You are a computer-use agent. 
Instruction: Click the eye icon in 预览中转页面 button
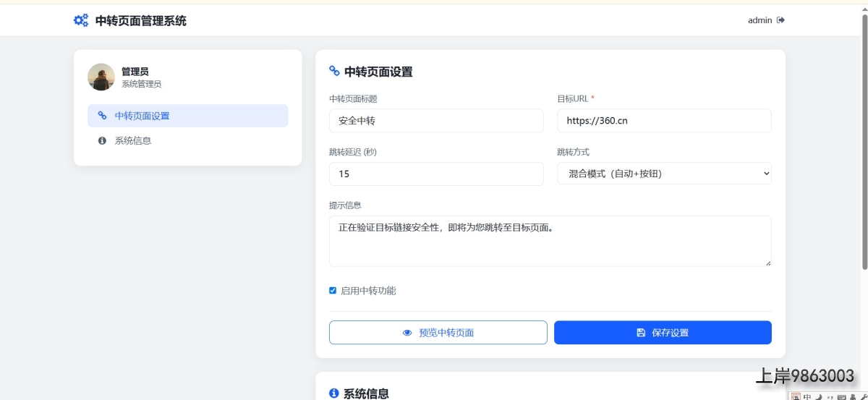click(x=407, y=333)
